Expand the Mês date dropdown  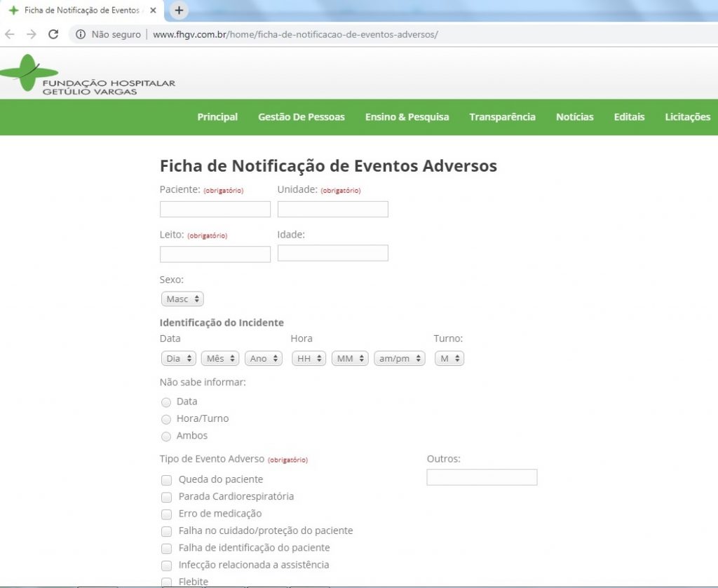[220, 359]
